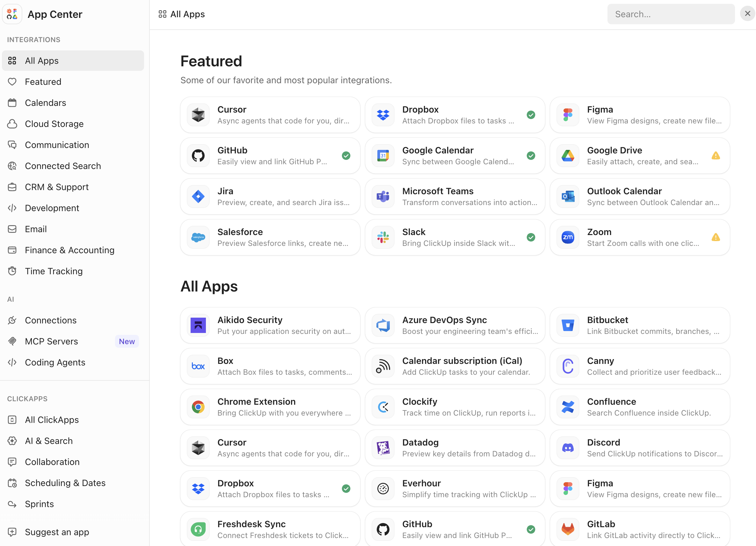
Task: Click the iCal subscription feed icon
Action: point(383,366)
